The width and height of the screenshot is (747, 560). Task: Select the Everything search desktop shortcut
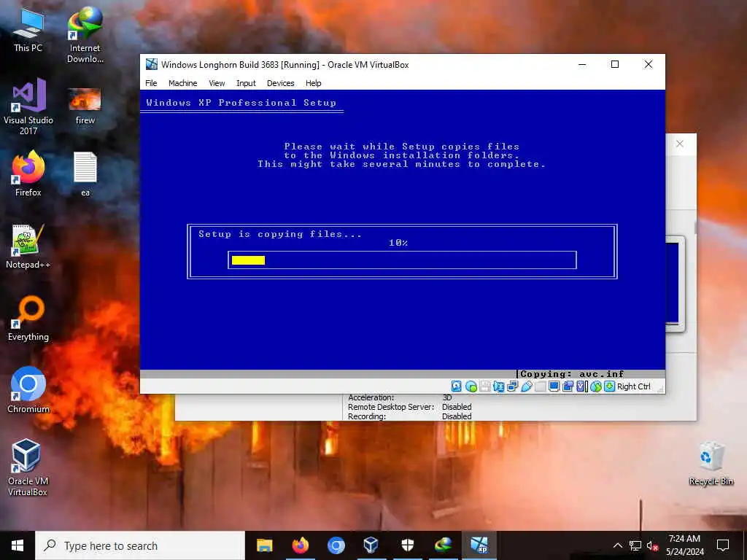[28, 318]
